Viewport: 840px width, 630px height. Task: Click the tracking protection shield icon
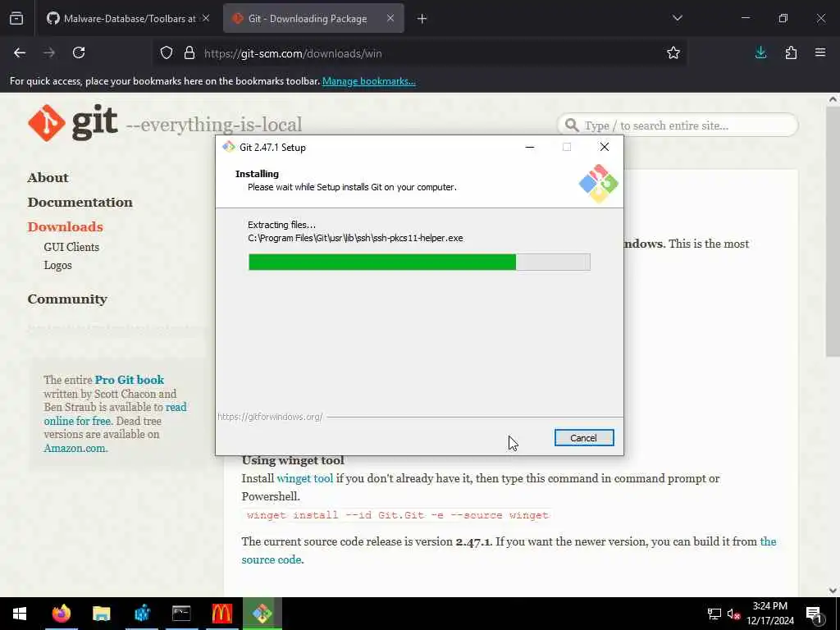pyautogui.click(x=167, y=53)
